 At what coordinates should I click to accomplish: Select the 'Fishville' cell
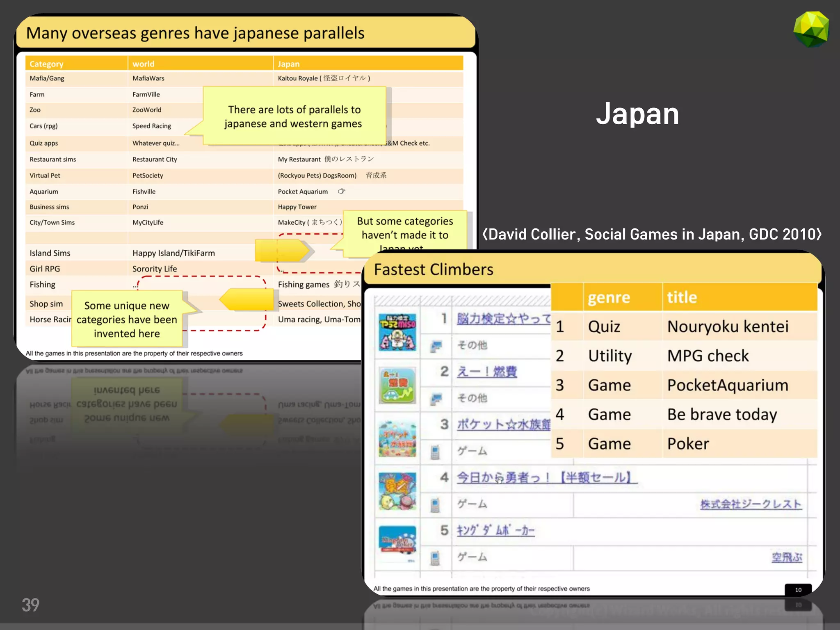pyautogui.click(x=201, y=192)
